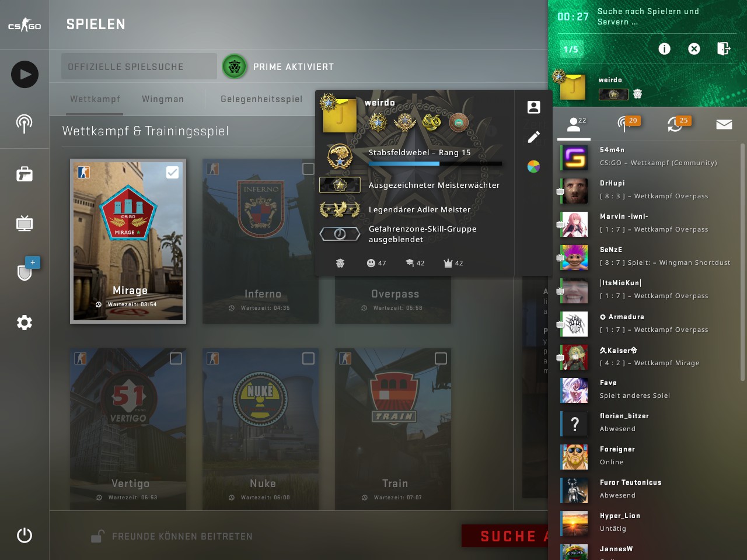Click the rank XP progress bar

click(x=435, y=164)
